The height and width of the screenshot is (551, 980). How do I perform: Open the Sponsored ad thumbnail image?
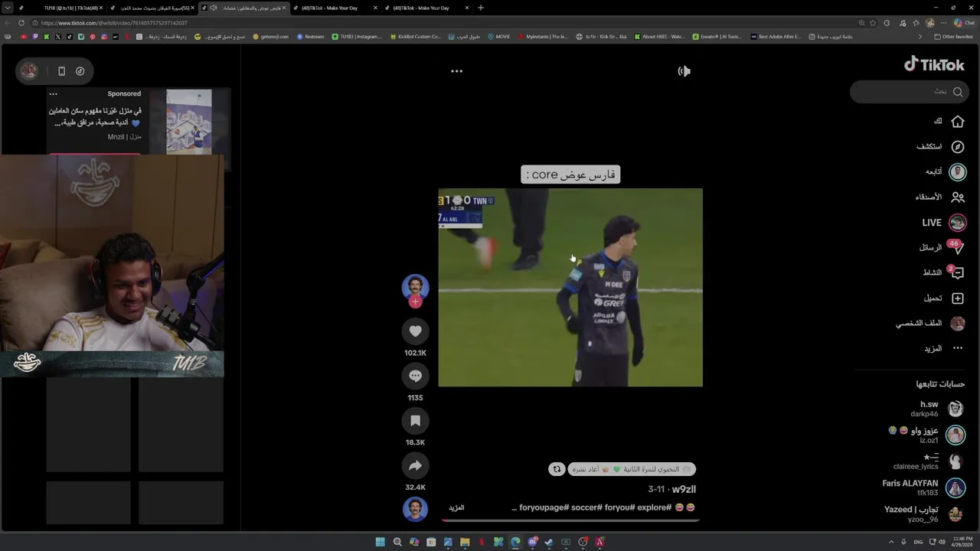[188, 121]
